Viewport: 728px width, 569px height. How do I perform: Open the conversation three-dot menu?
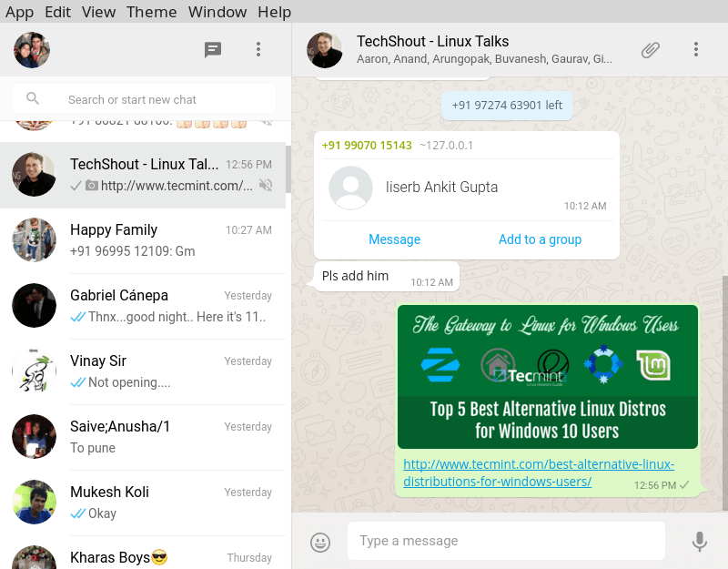(x=695, y=49)
